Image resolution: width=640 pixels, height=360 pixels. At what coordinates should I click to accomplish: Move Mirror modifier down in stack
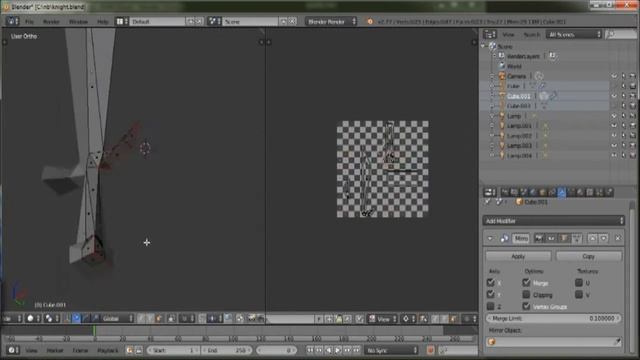603,238
